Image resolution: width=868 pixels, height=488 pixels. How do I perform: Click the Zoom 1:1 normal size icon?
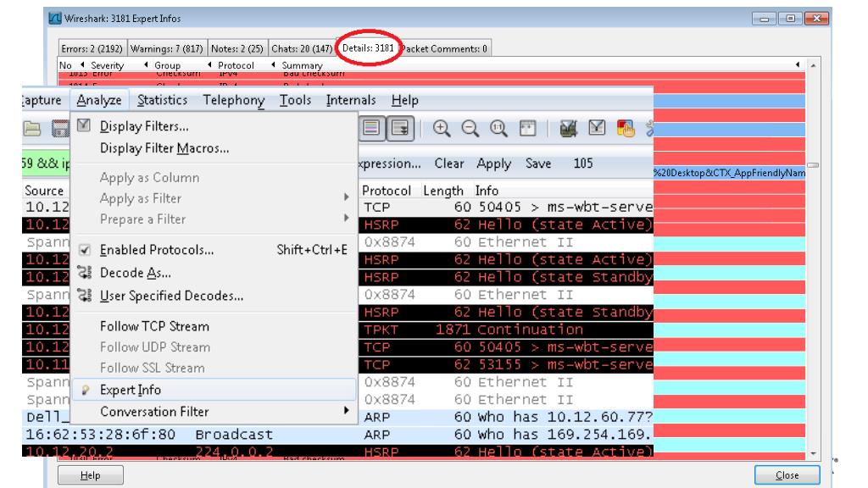[x=498, y=129]
